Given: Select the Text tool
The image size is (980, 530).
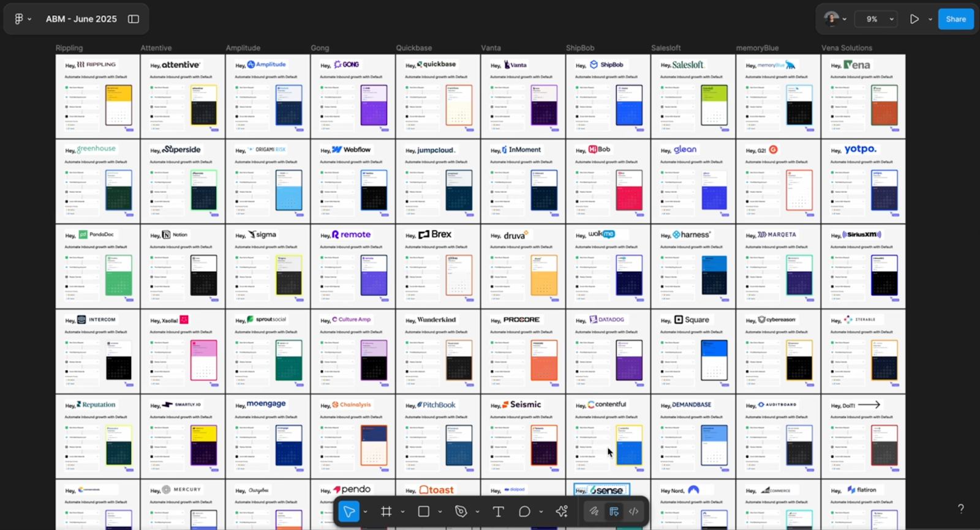Looking at the screenshot, I should (498, 512).
